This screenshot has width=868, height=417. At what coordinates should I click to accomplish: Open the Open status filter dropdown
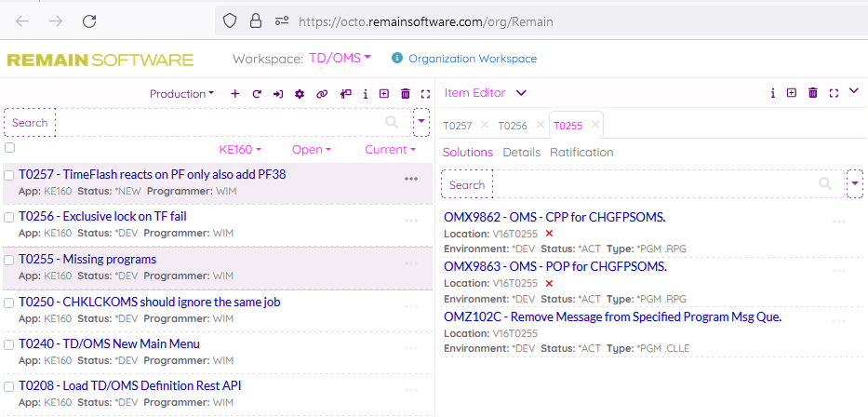pyautogui.click(x=312, y=150)
